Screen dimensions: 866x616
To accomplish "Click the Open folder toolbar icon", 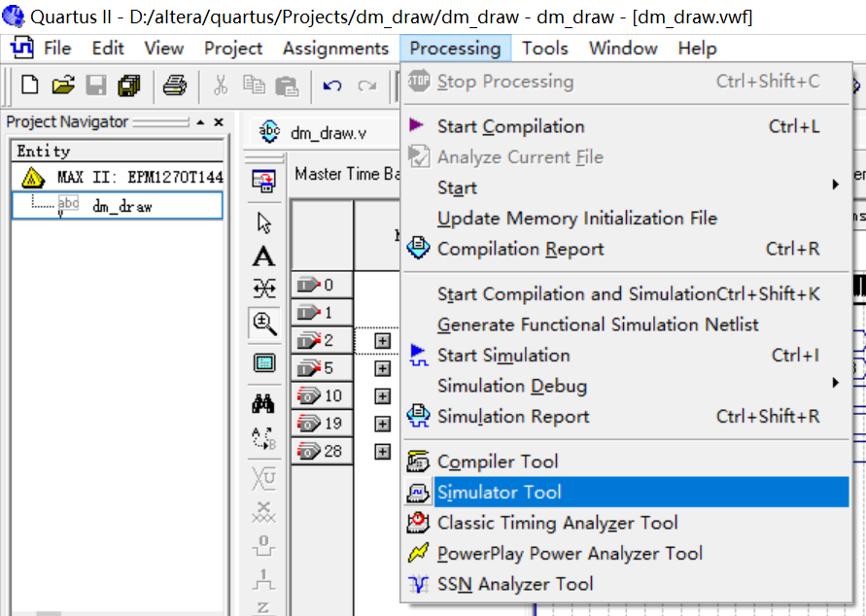I will pyautogui.click(x=63, y=86).
